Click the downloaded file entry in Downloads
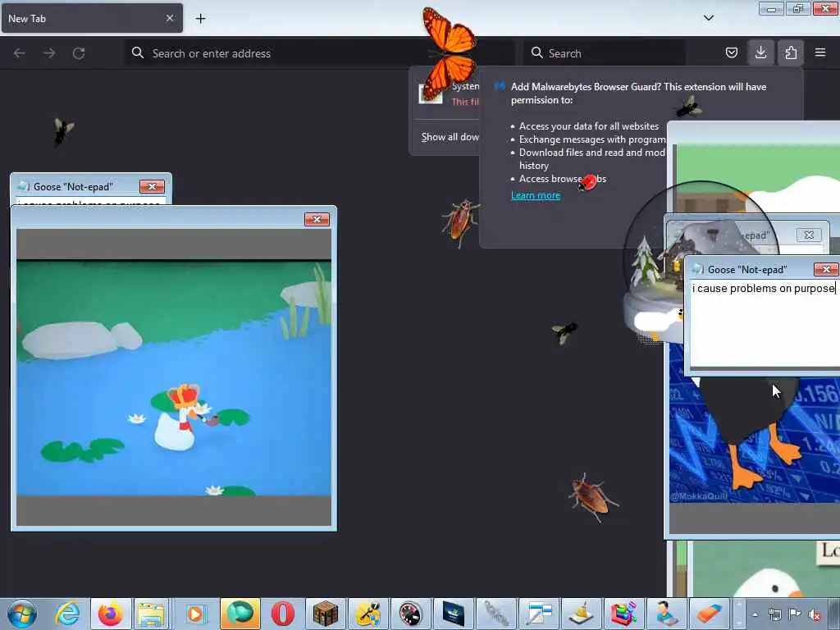The height and width of the screenshot is (630, 840). (447, 94)
